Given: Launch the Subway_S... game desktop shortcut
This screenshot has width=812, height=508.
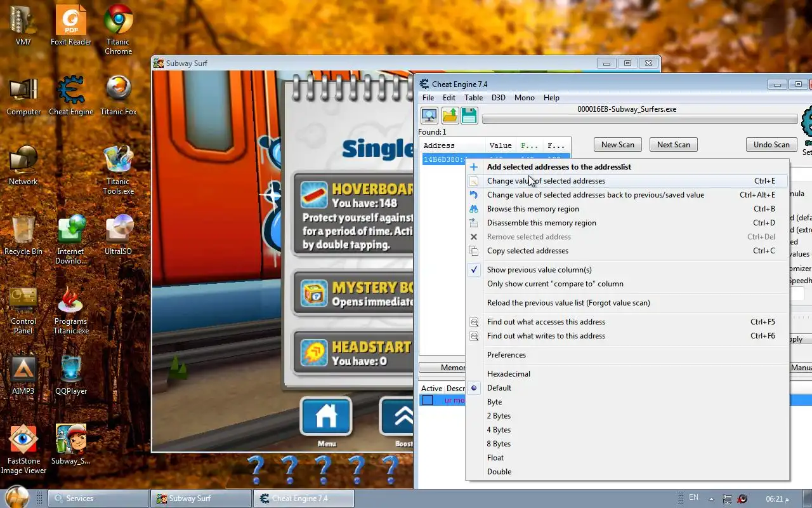Looking at the screenshot, I should coord(71,445).
